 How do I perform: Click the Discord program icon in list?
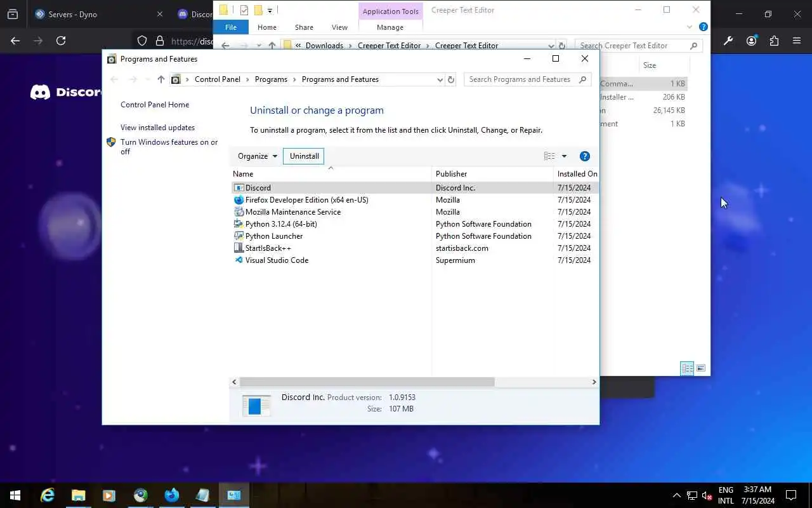pyautogui.click(x=239, y=188)
